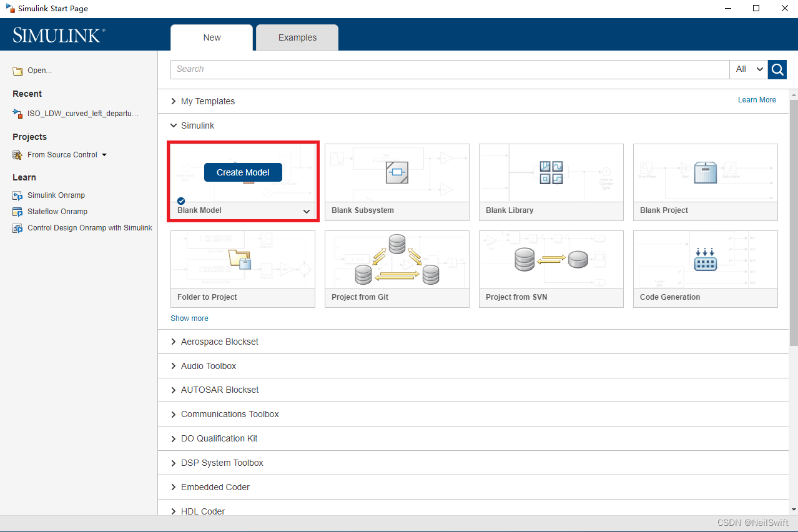
Task: Click in the Search input field
Action: (450, 69)
